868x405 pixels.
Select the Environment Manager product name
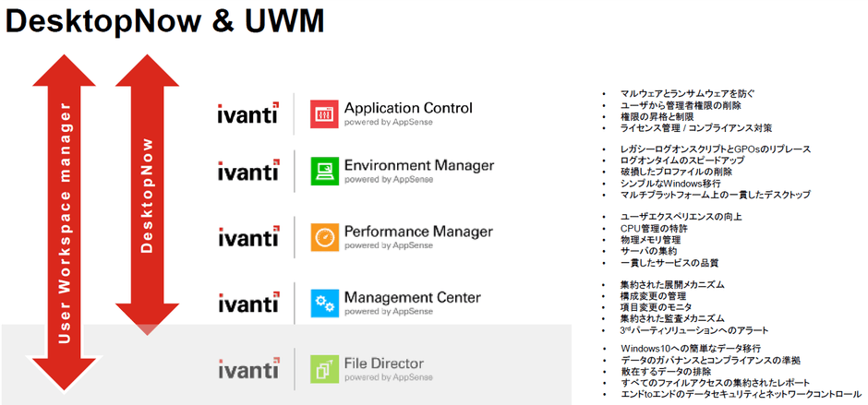pos(418,165)
